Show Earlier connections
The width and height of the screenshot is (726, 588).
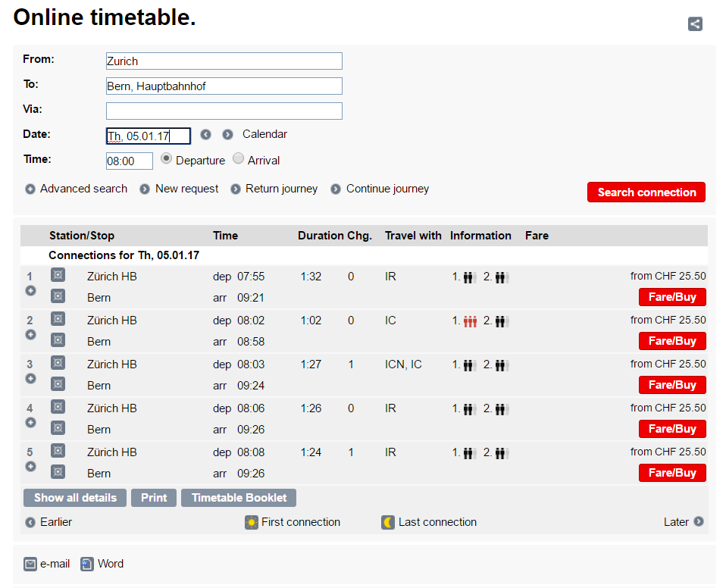[49, 522]
